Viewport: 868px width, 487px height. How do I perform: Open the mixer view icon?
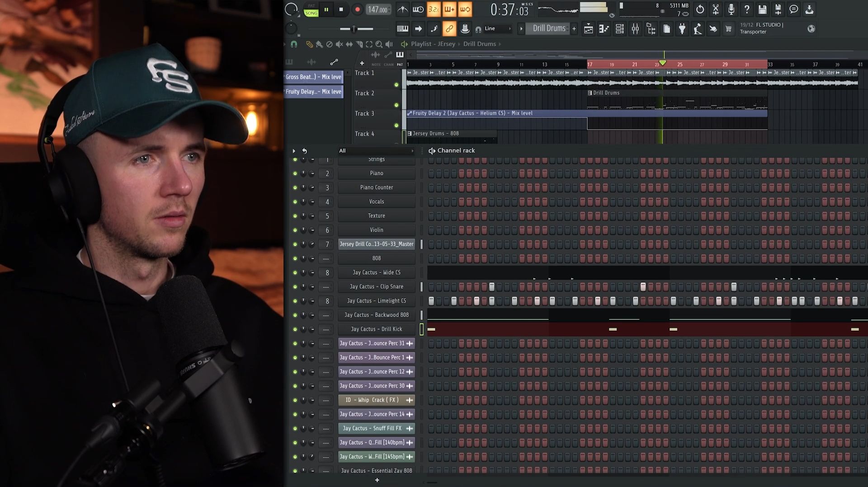click(635, 29)
